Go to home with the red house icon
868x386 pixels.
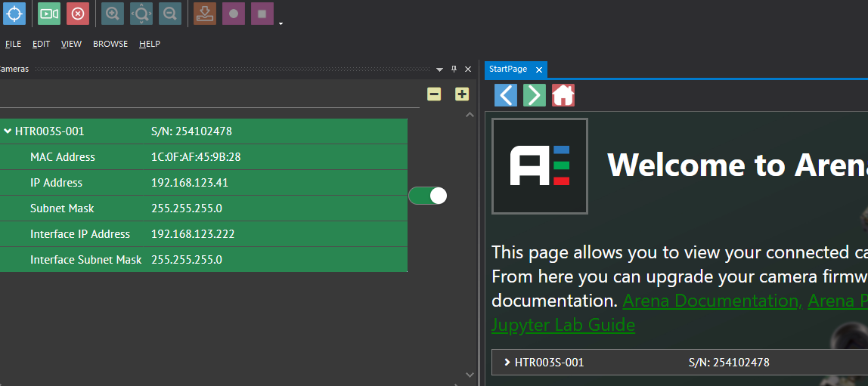563,95
